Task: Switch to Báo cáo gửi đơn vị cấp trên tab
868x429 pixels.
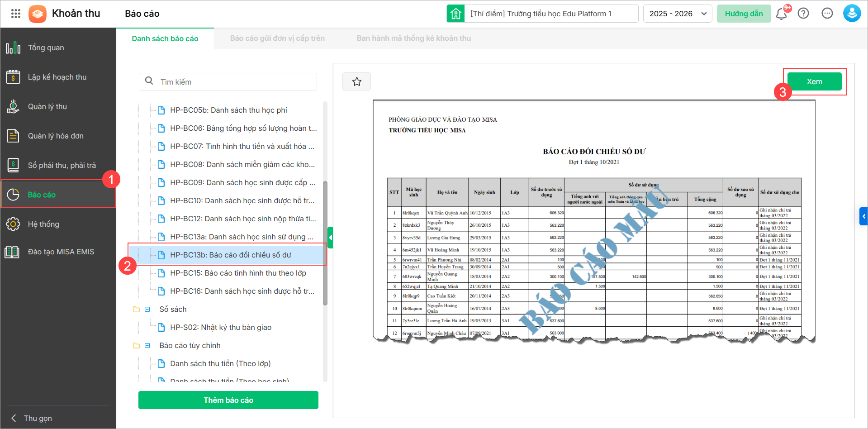Action: [x=277, y=38]
